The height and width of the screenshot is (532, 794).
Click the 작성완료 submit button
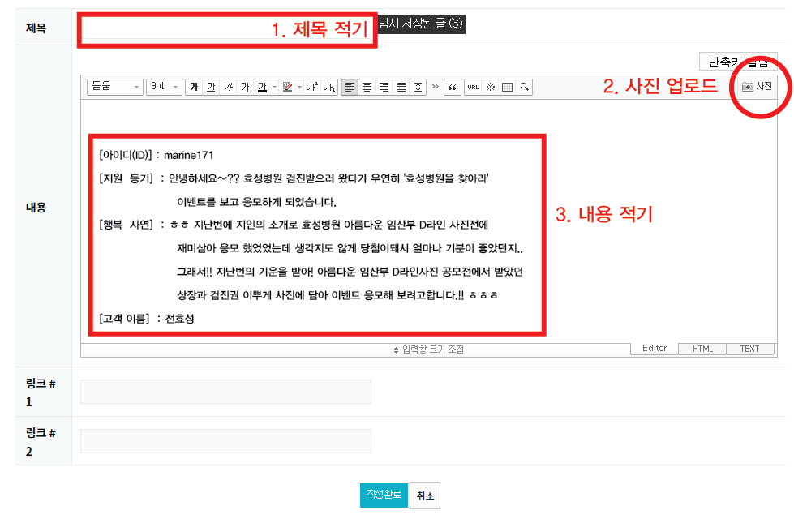384,495
